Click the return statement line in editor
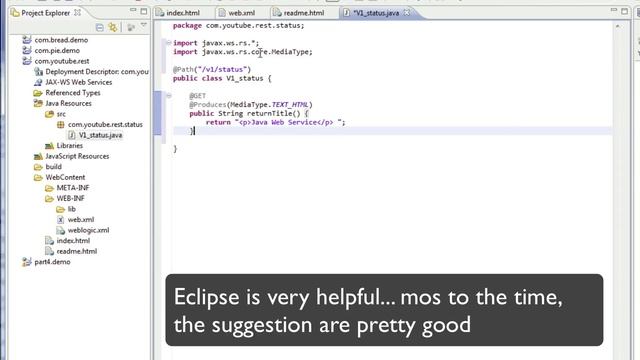Image resolution: width=640 pixels, height=360 pixels. (276, 122)
